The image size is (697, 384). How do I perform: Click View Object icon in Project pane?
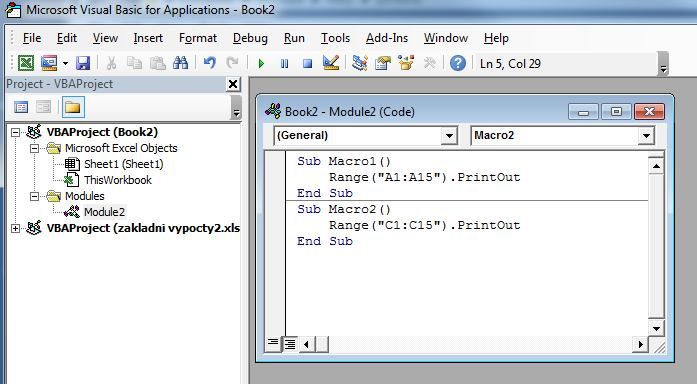(x=44, y=107)
